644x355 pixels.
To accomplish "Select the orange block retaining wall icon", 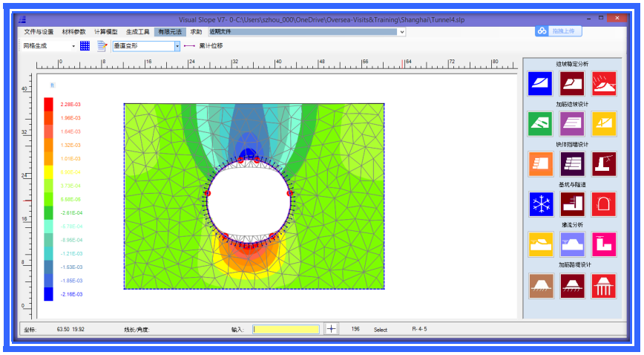I will pos(539,163).
